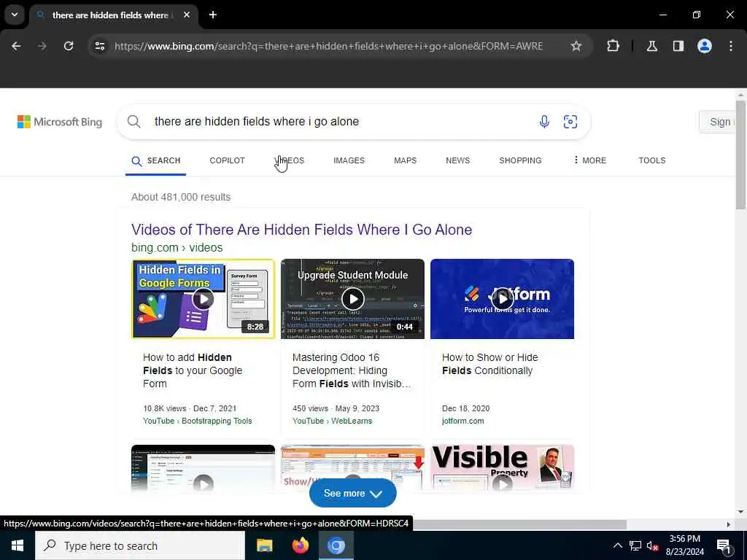Open the TOOLS option
The width and height of the screenshot is (747, 560).
pyautogui.click(x=651, y=160)
